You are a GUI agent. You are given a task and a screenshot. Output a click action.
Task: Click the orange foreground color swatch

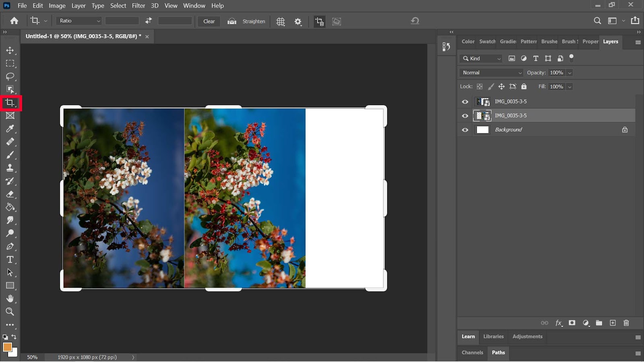(x=7, y=347)
